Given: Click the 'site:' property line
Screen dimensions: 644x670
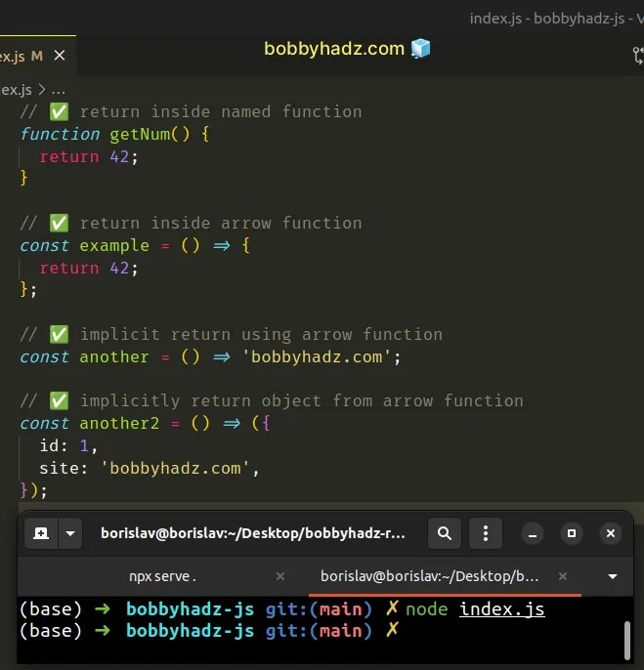Looking at the screenshot, I should [150, 469].
